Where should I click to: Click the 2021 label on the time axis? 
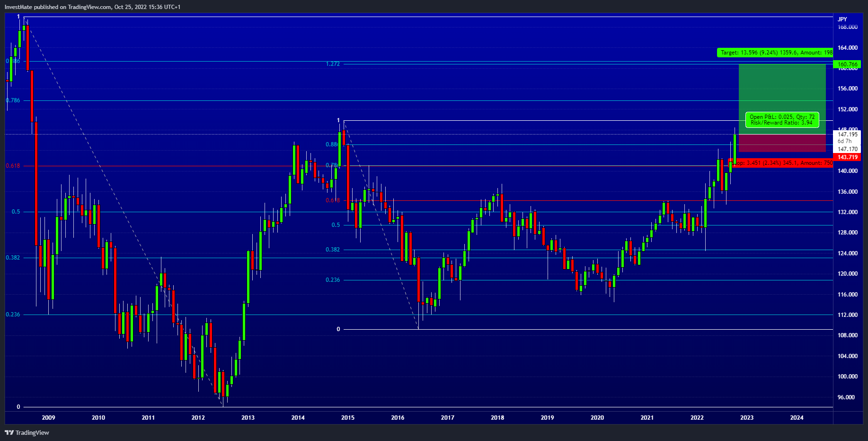click(647, 418)
